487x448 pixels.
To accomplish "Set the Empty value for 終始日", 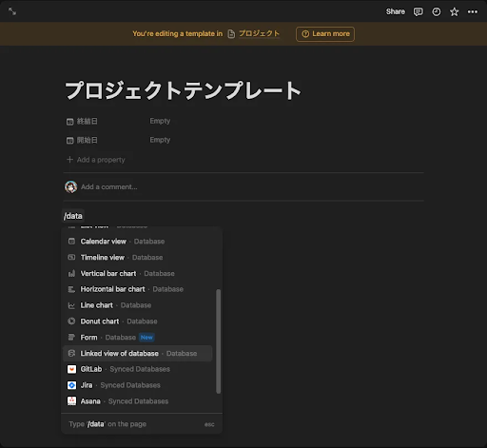I will (160, 121).
